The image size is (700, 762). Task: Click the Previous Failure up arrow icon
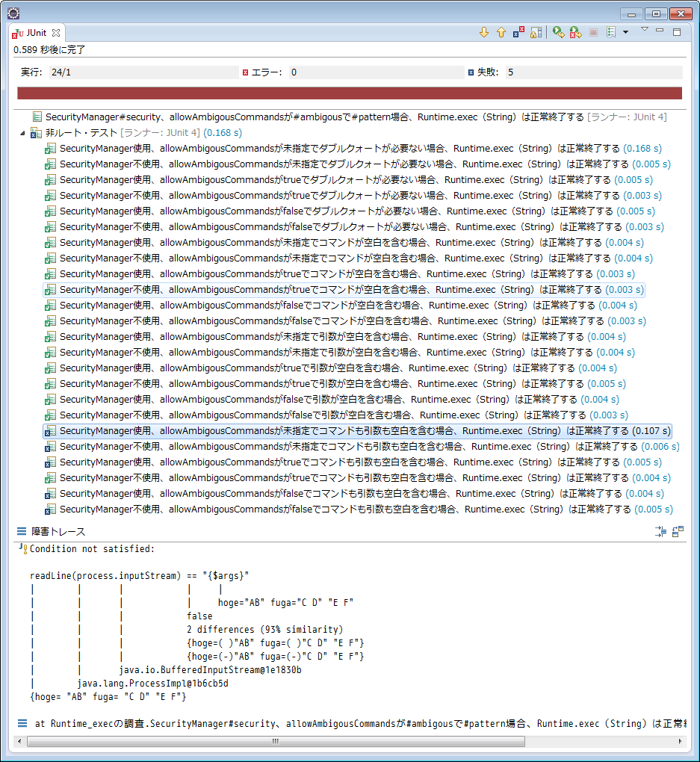pyautogui.click(x=501, y=33)
